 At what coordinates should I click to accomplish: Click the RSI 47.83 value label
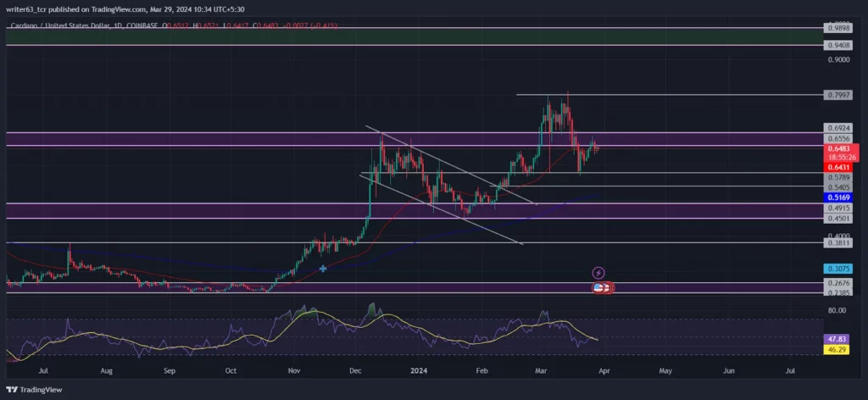[x=836, y=339]
